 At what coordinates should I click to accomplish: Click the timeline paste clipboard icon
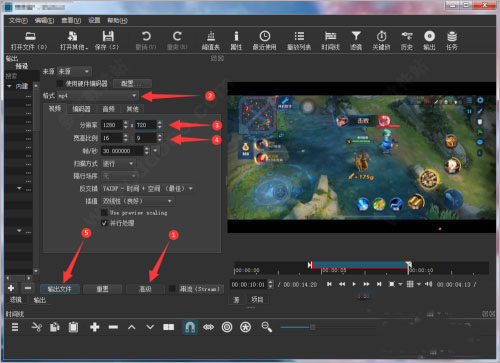point(73,327)
